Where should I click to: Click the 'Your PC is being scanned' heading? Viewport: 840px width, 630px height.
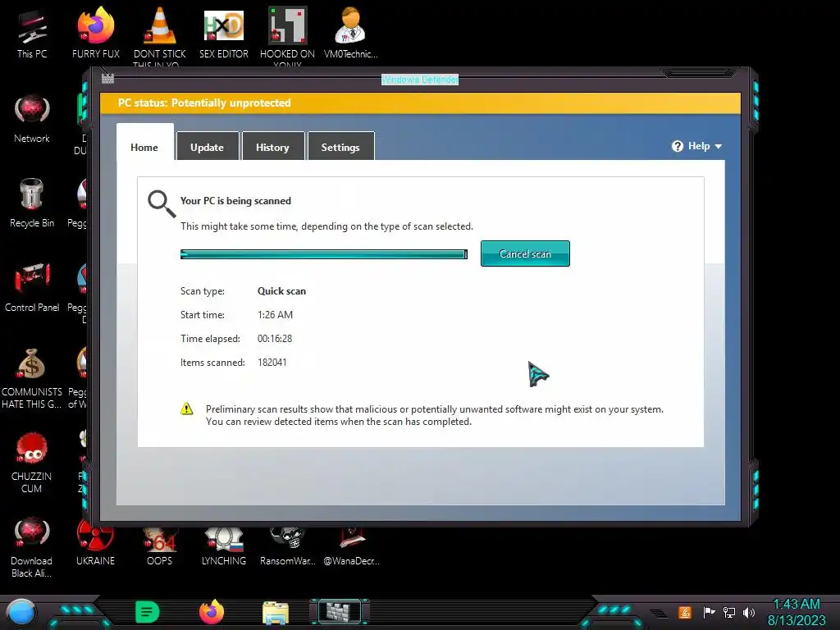(x=235, y=201)
